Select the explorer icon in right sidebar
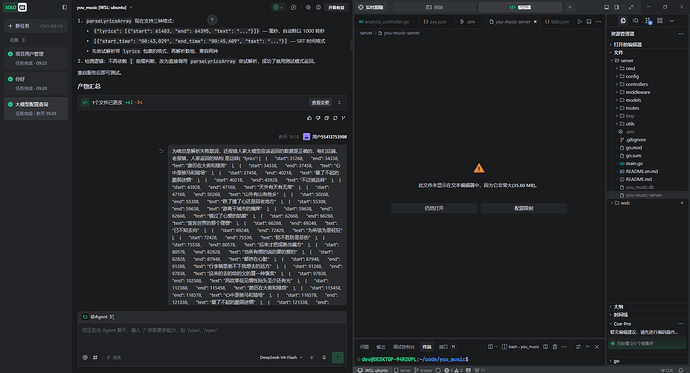 coord(623,21)
